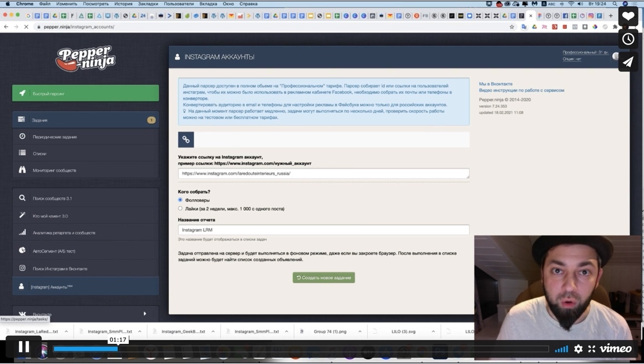Switch to the Facebook browser tab
Viewport: 644px width, 364px height.
click(565, 16)
